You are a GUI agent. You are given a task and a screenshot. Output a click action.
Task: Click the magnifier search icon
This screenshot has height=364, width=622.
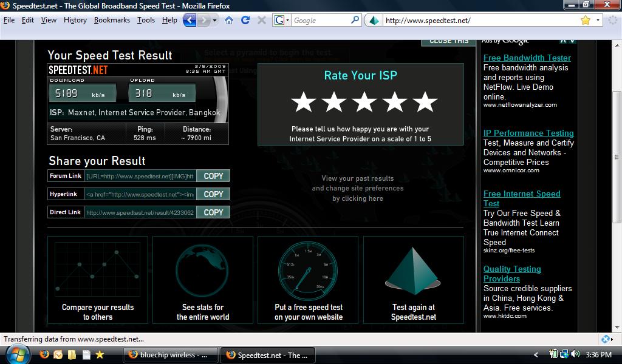[355, 20]
